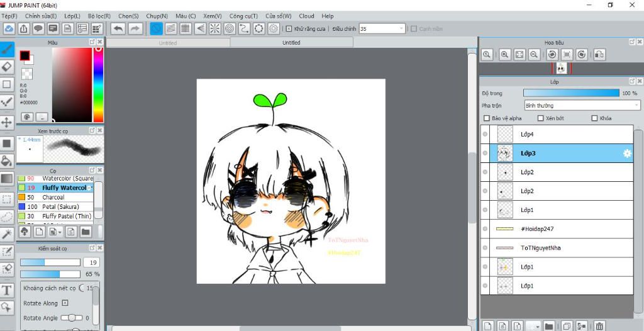
Task: Open brush panel add-brush dropdown arrow
Action: point(60,232)
